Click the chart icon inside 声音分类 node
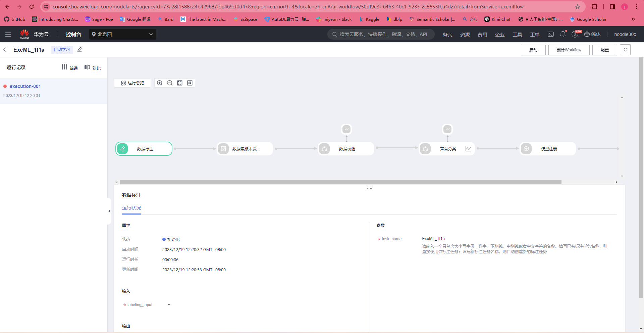 click(468, 149)
